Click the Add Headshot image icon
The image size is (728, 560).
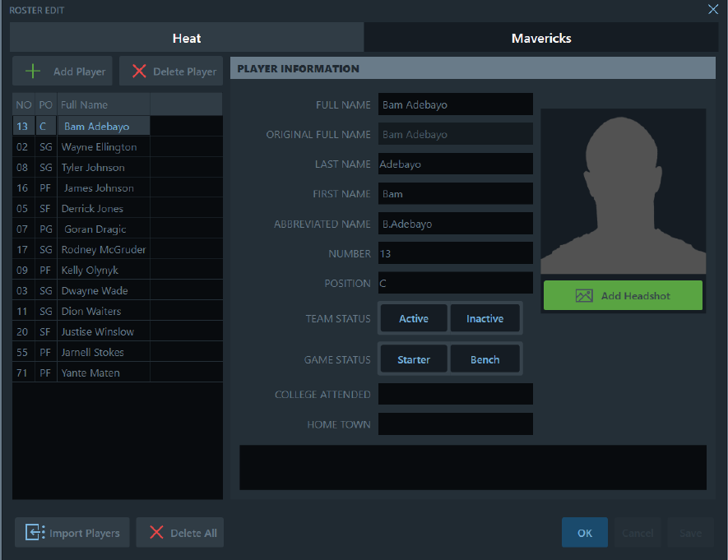click(x=584, y=296)
